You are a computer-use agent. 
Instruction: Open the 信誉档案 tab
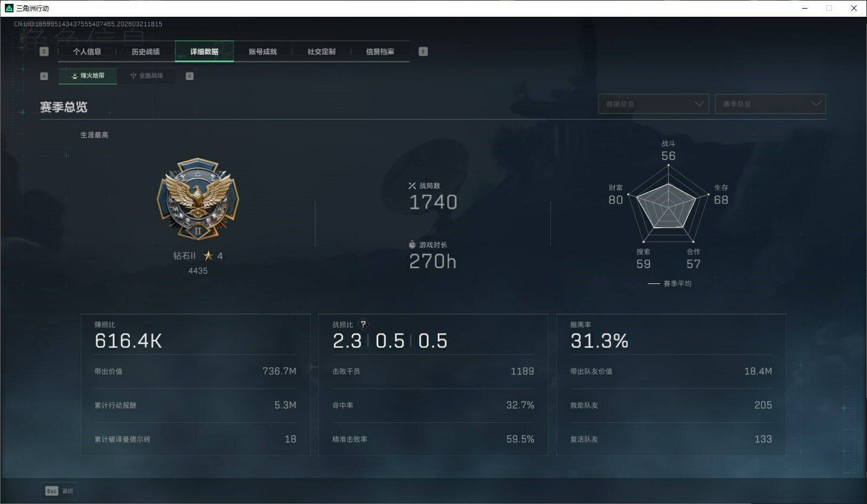pyautogui.click(x=380, y=51)
